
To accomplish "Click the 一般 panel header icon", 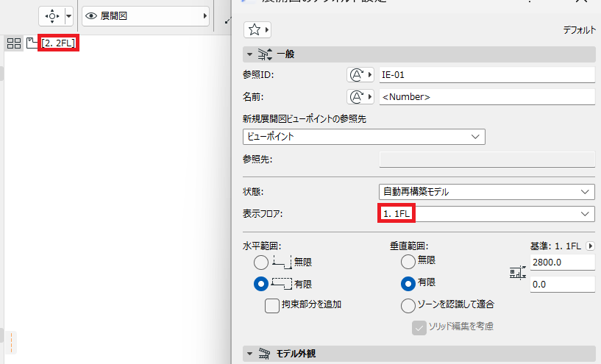I will pos(265,54).
